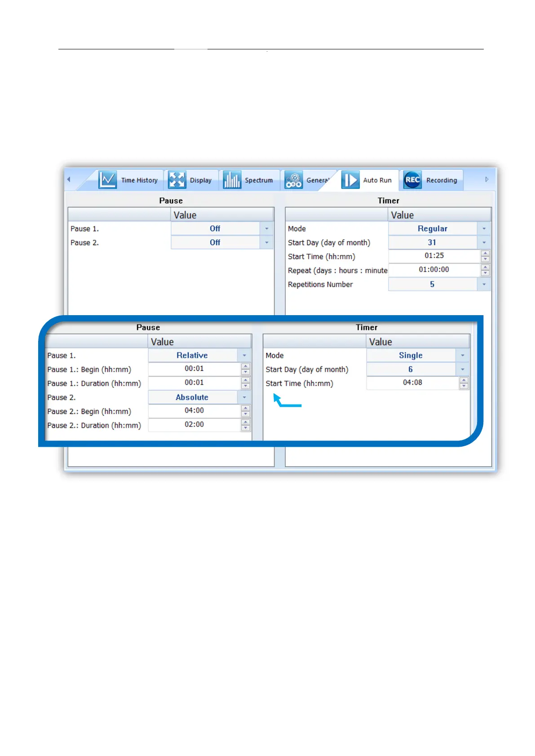535x756 pixels.
Task: Click Start Time 04:08 field
Action: coord(412,382)
